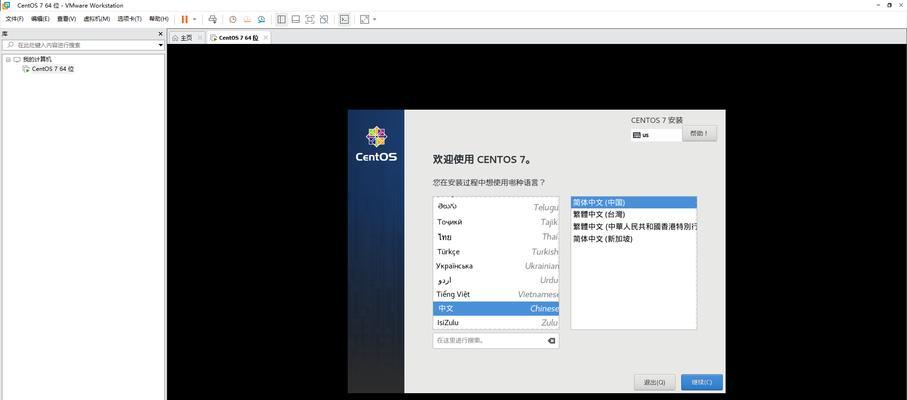This screenshot has height=400, width=907.
Task: Click the VMware Workstation title bar icon
Action: point(6,5)
